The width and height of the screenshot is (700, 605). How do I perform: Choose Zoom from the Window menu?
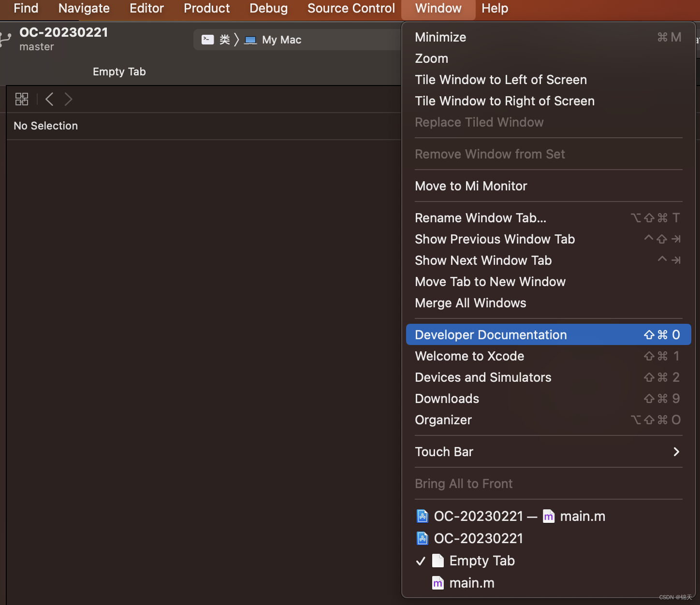coord(549,58)
